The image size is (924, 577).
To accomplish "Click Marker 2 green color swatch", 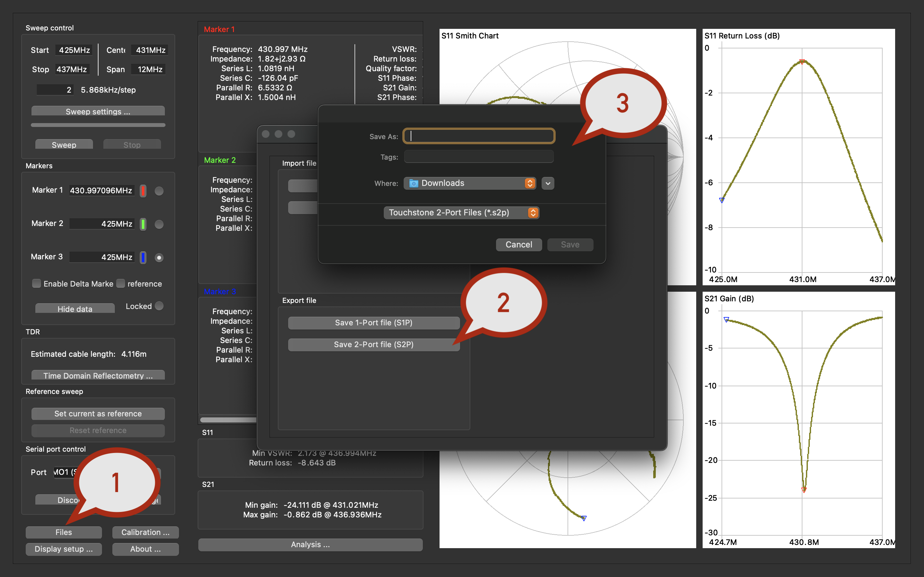I will point(143,224).
